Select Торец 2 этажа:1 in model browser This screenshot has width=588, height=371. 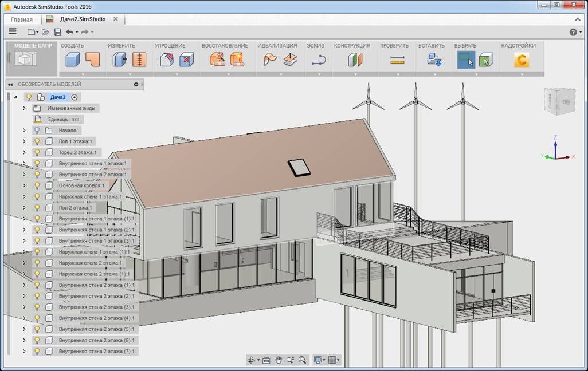77,152
